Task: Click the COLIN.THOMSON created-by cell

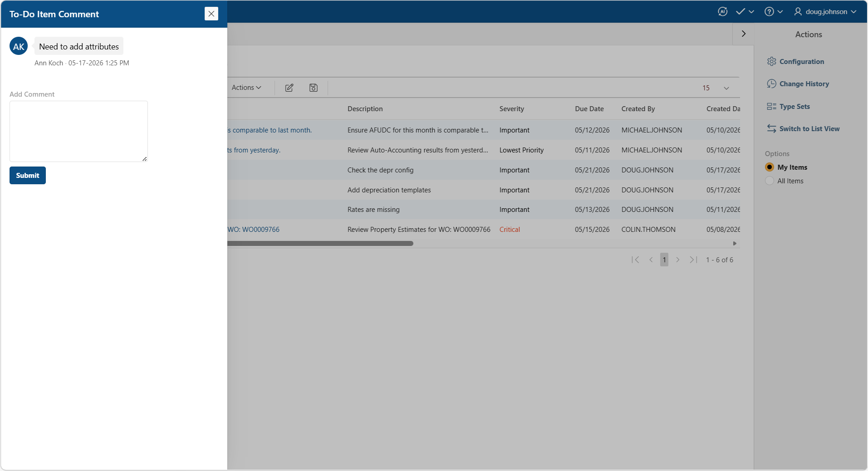Action: (648, 230)
